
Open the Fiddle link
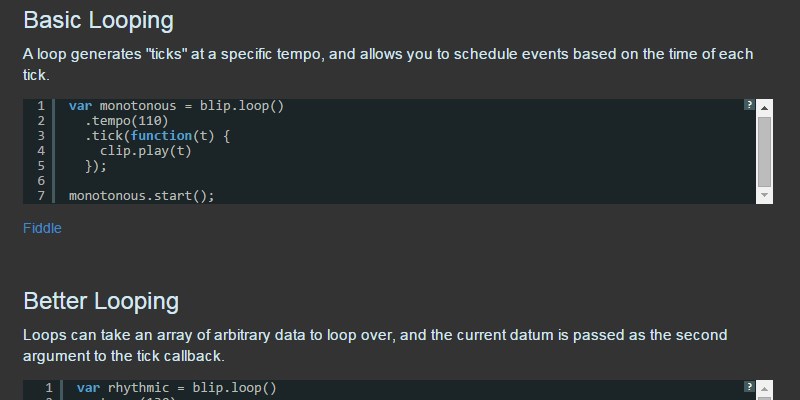pos(42,228)
